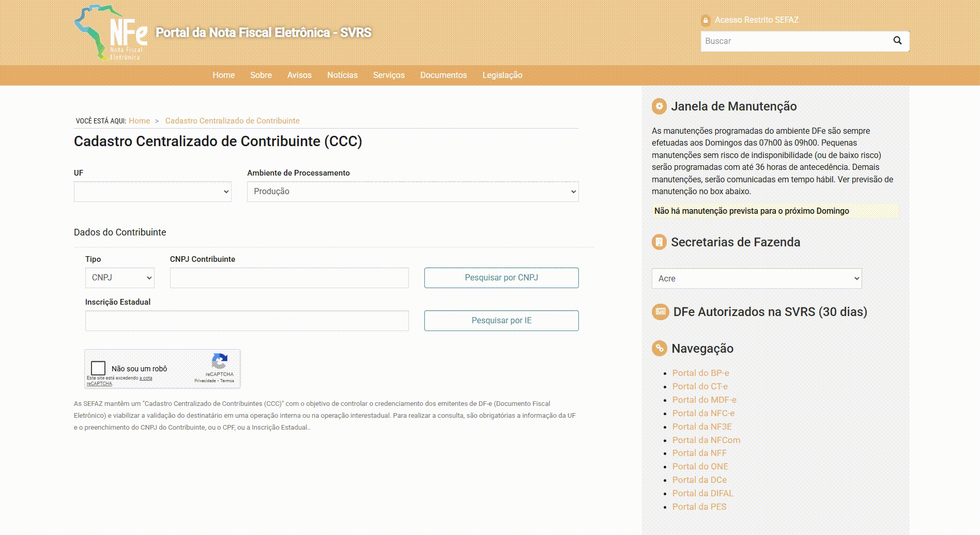
Task: Click the reCAPTCHA logo
Action: [x=220, y=361]
